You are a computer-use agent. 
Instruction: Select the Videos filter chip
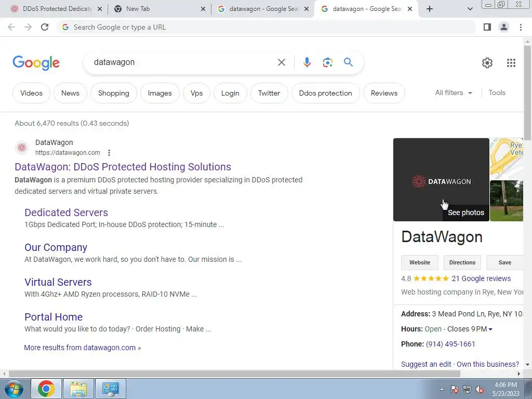tap(31, 93)
